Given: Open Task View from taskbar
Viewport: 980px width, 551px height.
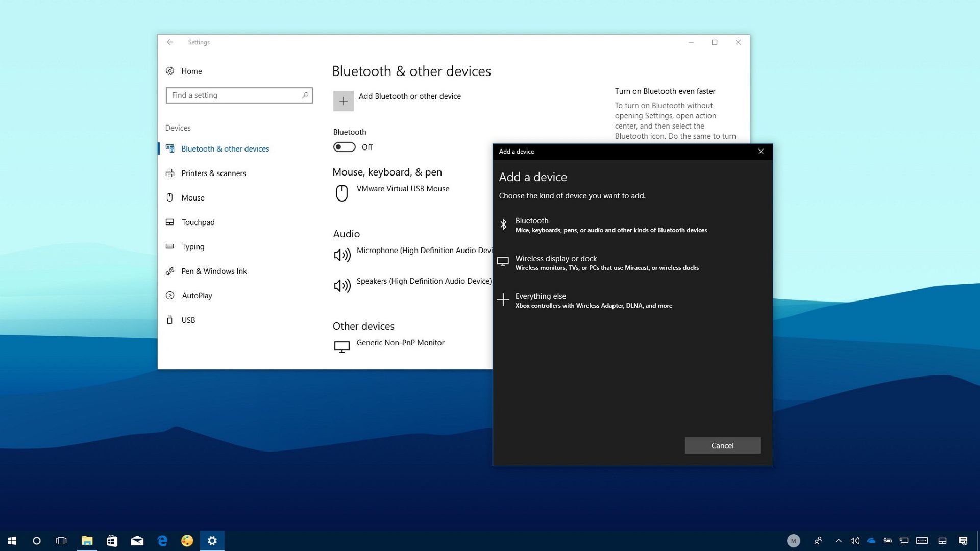Looking at the screenshot, I should click(x=61, y=541).
